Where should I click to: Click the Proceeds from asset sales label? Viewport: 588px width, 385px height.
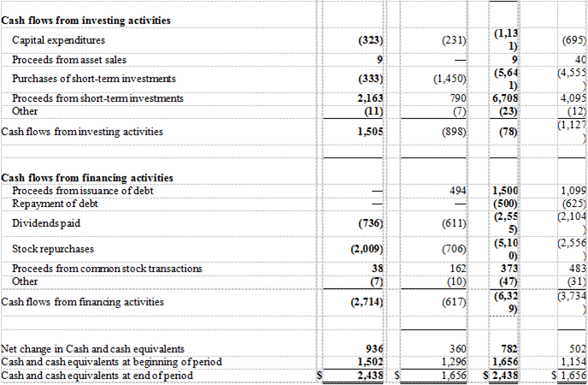(69, 59)
